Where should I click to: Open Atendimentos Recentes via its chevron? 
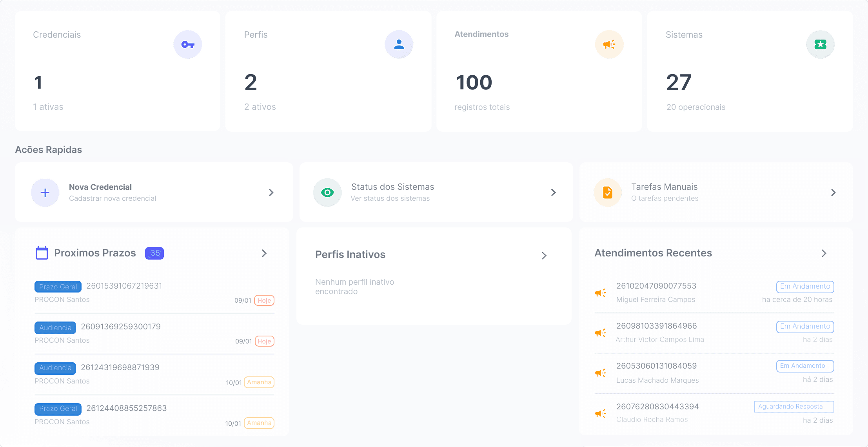[824, 253]
